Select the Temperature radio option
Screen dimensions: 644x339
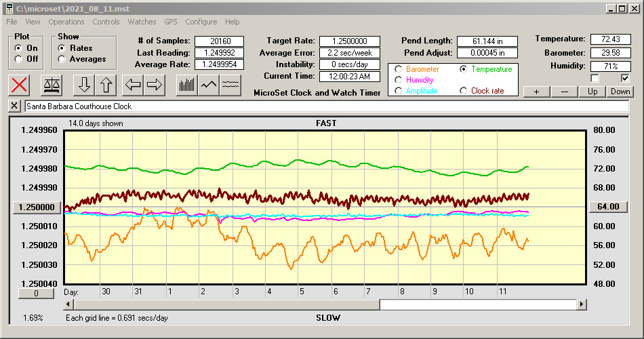click(463, 69)
